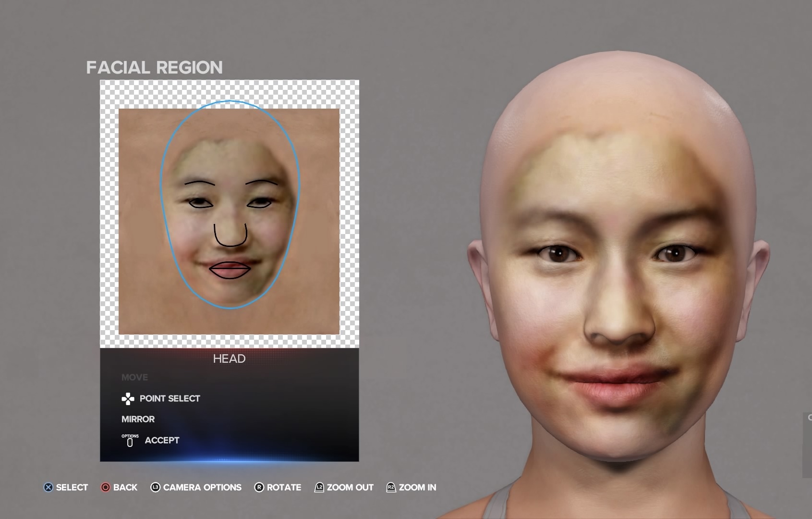The height and width of the screenshot is (519, 812).
Task: Click the R stick icon beside Rotate
Action: pos(259,487)
